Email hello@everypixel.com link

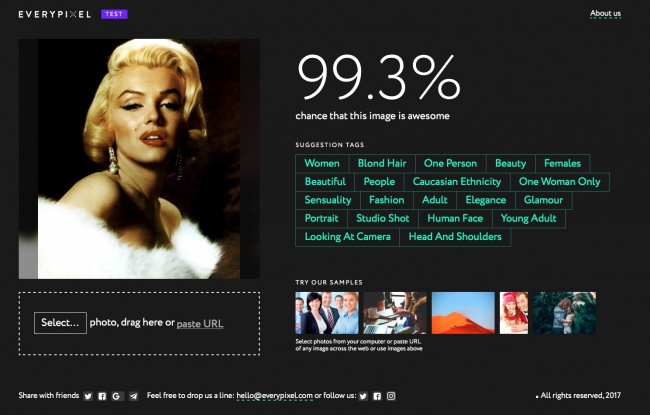coord(275,396)
